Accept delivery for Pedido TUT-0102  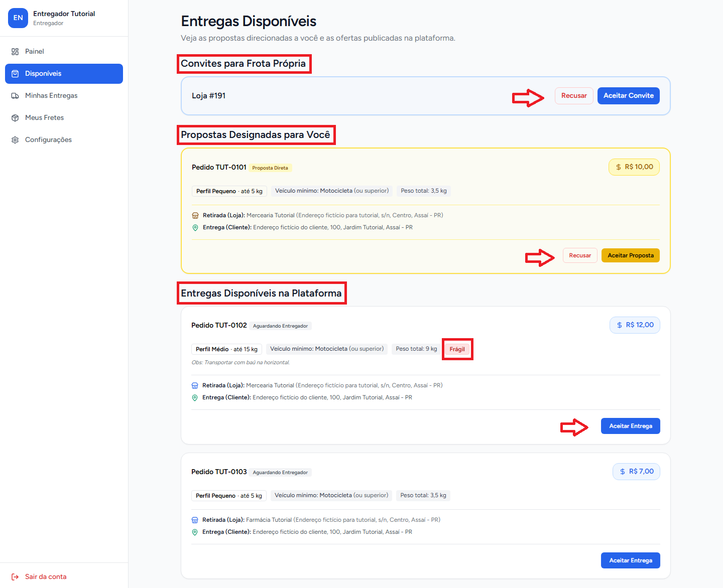coord(631,426)
